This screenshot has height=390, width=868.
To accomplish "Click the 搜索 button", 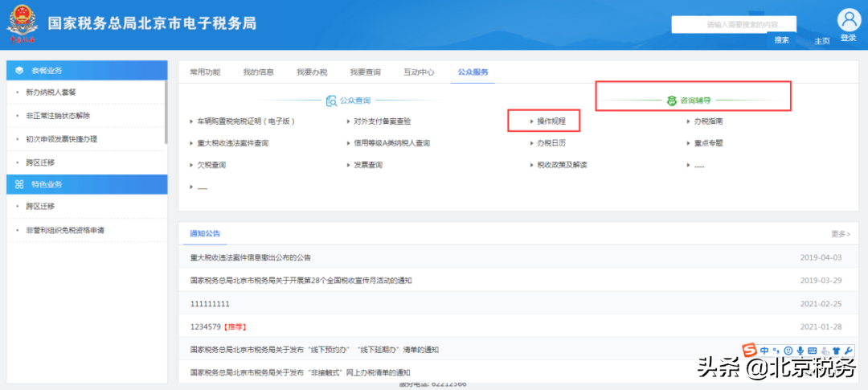I will click(x=782, y=40).
